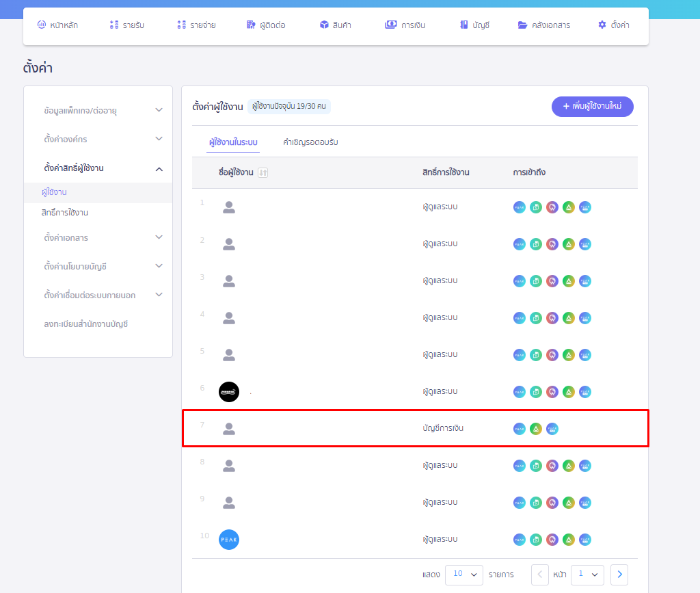Click the last access icon in row 3
The width and height of the screenshot is (700, 593).
pyautogui.click(x=585, y=281)
